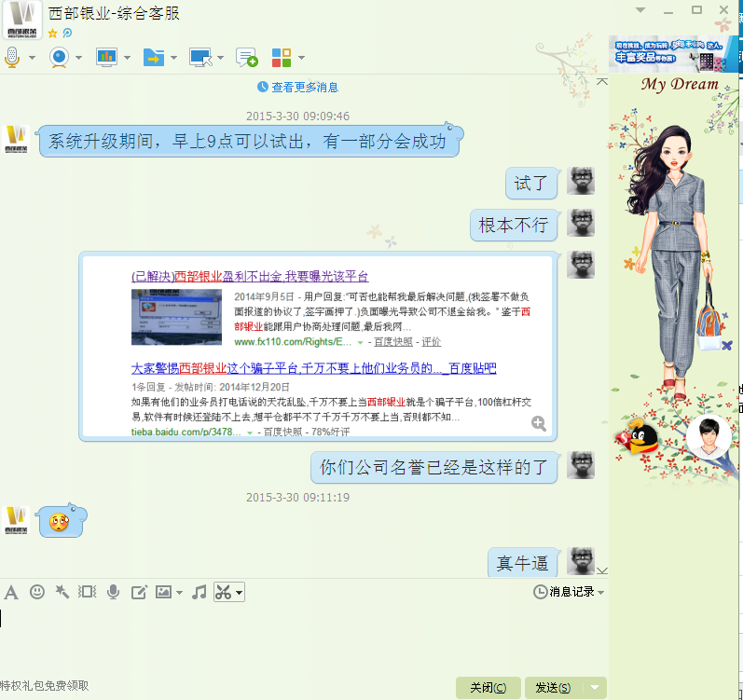Click the QQ penguin icon in side panel
Screen dimensions: 743x700
[638, 436]
